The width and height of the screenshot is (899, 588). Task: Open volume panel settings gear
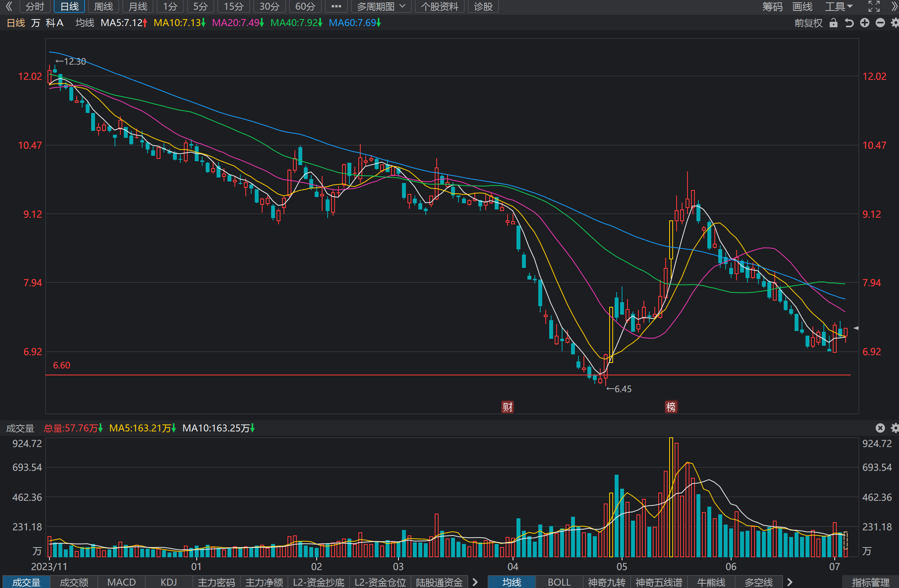point(895,428)
